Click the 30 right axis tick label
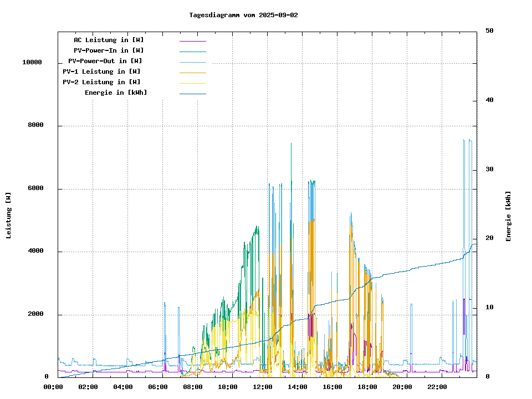Viewport: 532px width, 399px height. point(489,170)
